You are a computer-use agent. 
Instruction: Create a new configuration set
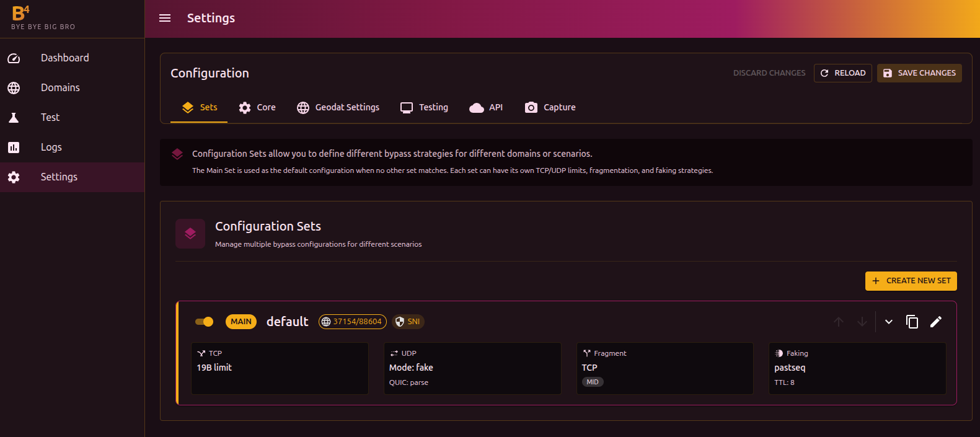(911, 281)
